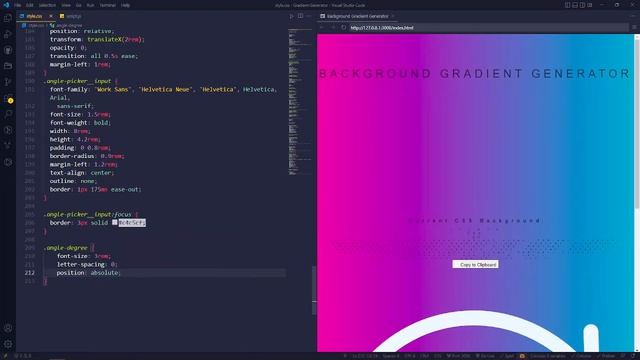Click the editor vertical scrollbar thumb
The image size is (640, 360).
click(x=314, y=290)
